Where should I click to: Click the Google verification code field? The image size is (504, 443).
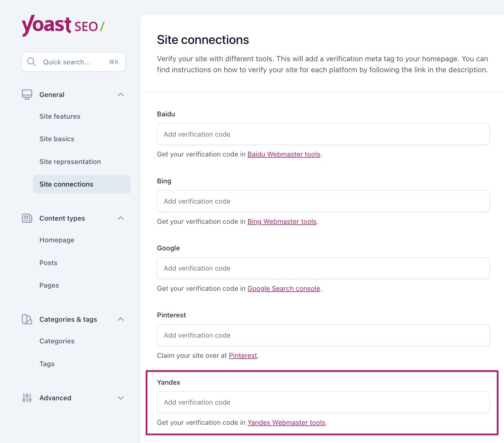[x=323, y=268]
